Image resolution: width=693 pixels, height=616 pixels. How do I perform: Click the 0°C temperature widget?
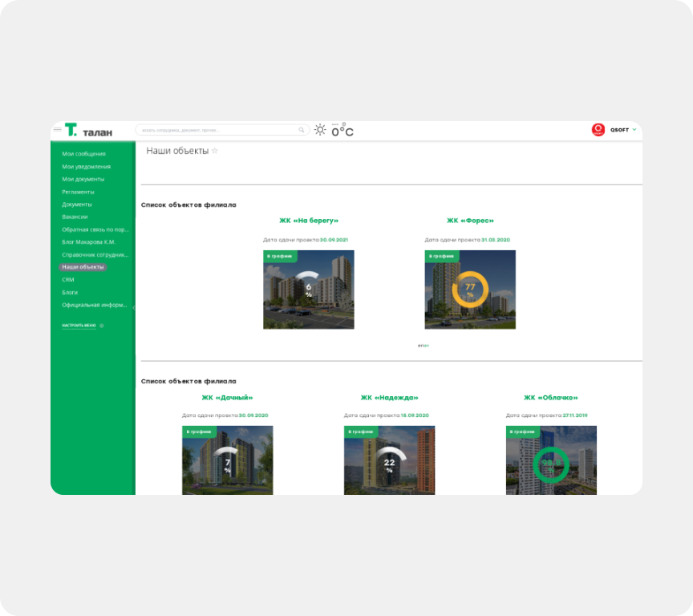342,131
